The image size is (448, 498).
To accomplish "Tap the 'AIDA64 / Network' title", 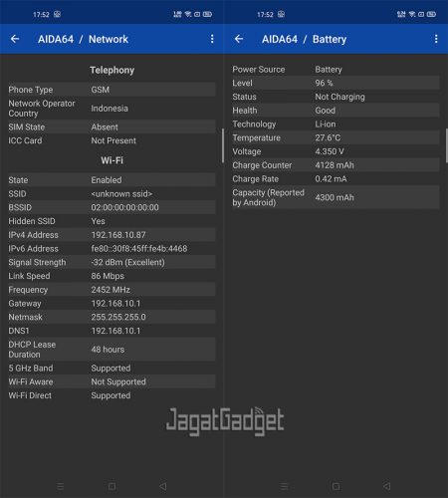I will pos(83,39).
